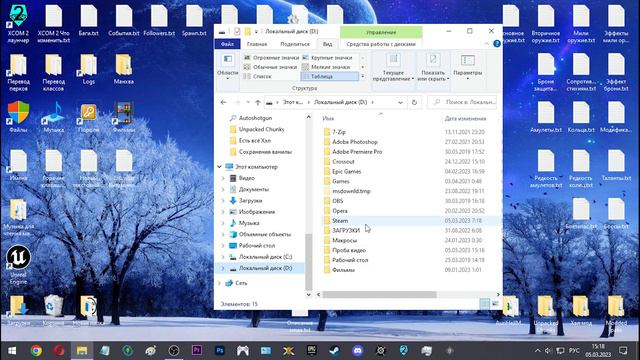Expand the Видео tree node arrow
640x360 pixels.
click(223, 178)
